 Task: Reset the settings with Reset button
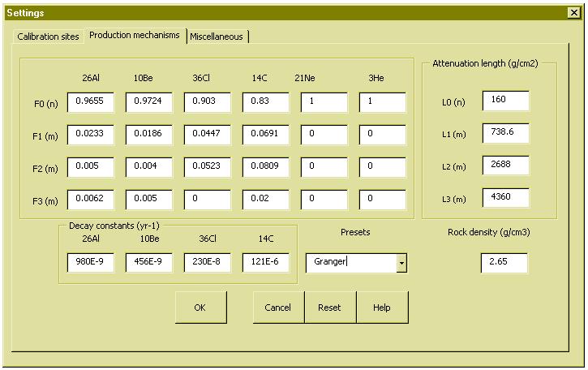pyautogui.click(x=329, y=308)
